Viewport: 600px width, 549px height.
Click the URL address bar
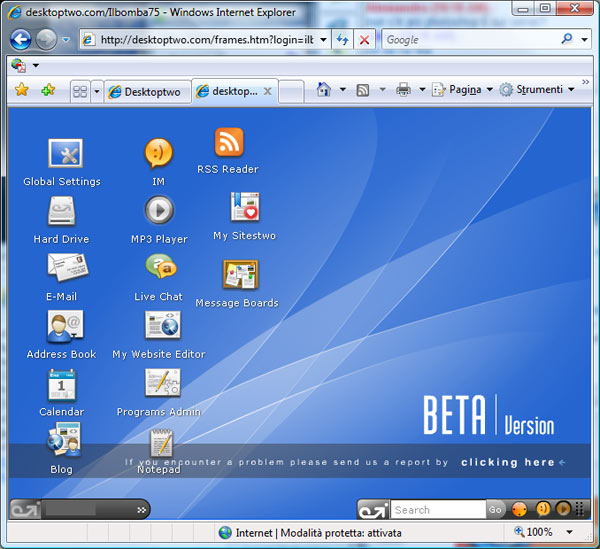pyautogui.click(x=202, y=39)
